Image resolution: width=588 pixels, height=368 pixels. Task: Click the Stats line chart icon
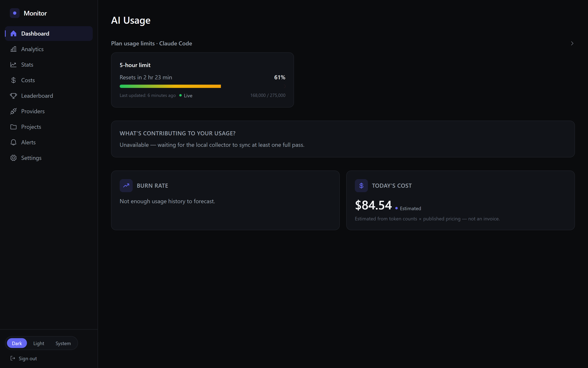(13, 65)
